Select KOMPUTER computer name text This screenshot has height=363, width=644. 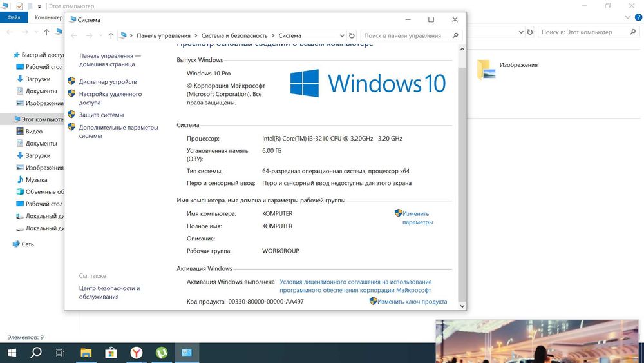(x=277, y=214)
